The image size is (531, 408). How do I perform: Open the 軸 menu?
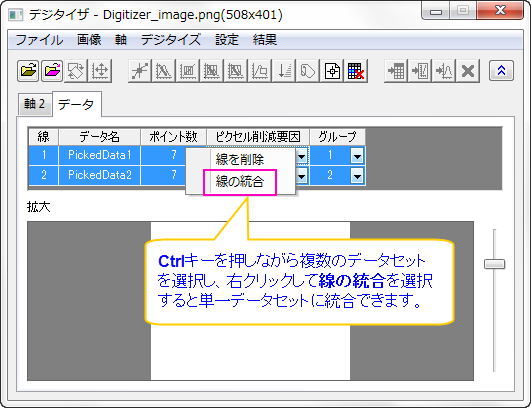click(x=121, y=40)
